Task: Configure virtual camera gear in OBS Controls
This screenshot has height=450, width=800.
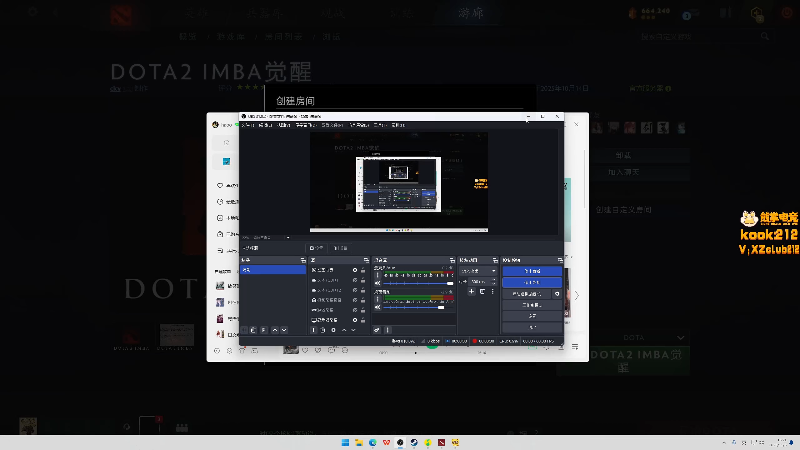Action: pyautogui.click(x=557, y=294)
